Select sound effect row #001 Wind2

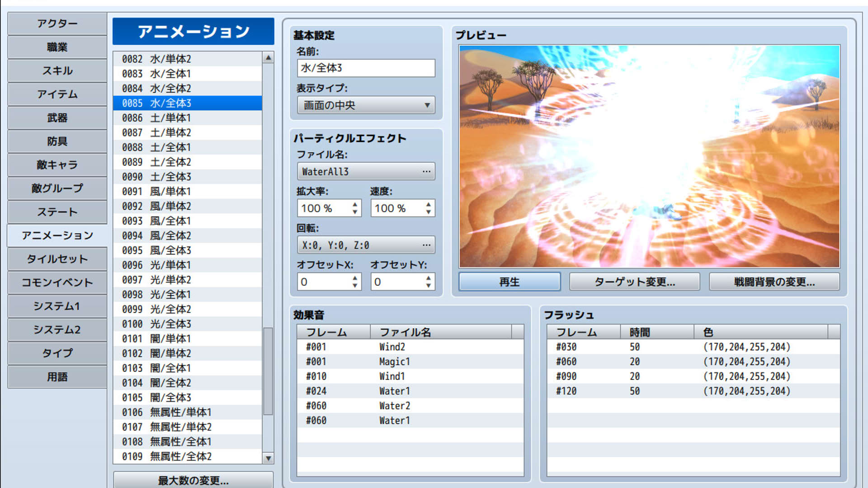(x=410, y=347)
